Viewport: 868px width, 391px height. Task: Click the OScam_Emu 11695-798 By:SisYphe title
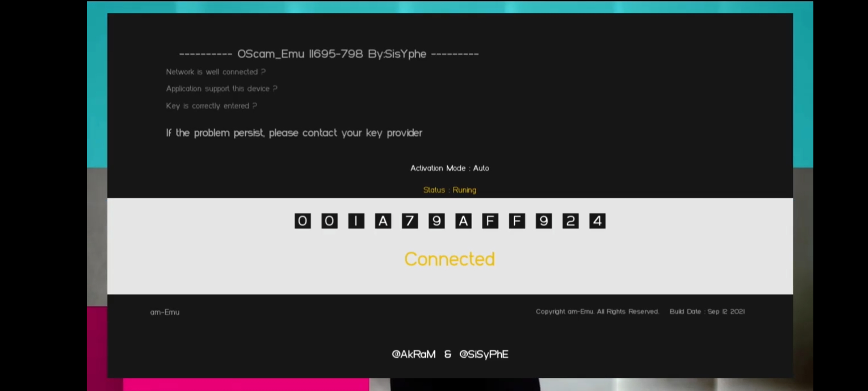tap(329, 54)
